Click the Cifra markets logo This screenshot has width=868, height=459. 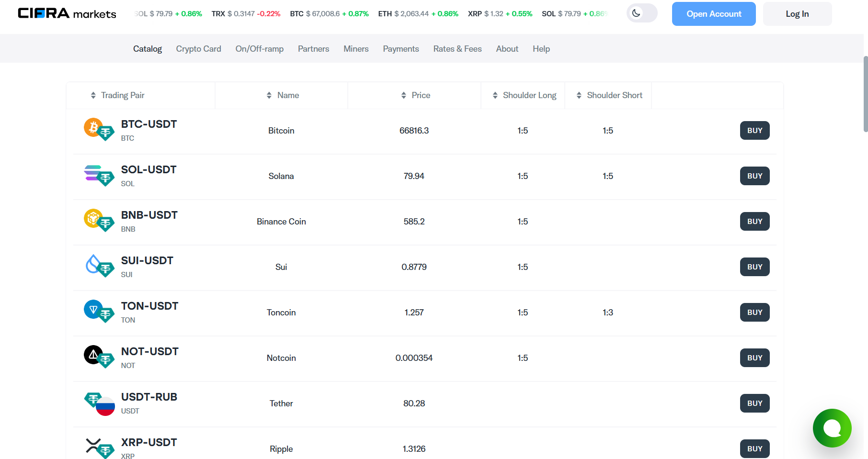pyautogui.click(x=66, y=13)
